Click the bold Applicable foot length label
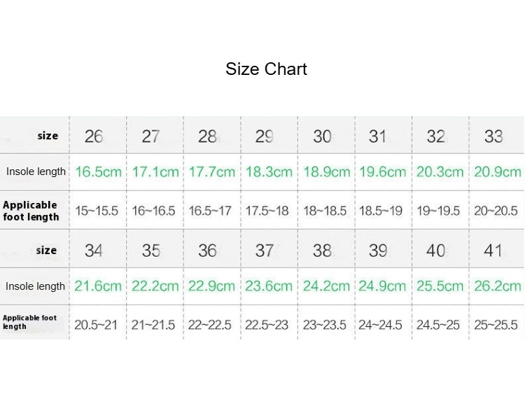Image resolution: width=525 pixels, height=420 pixels. (x=31, y=211)
